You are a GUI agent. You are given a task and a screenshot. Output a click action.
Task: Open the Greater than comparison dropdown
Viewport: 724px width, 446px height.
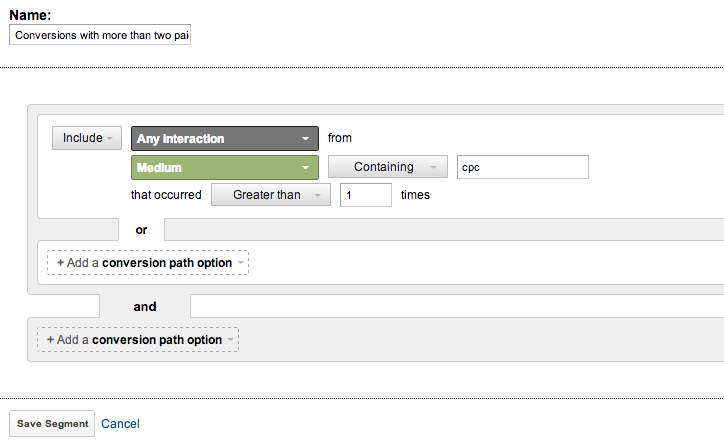[x=271, y=195]
